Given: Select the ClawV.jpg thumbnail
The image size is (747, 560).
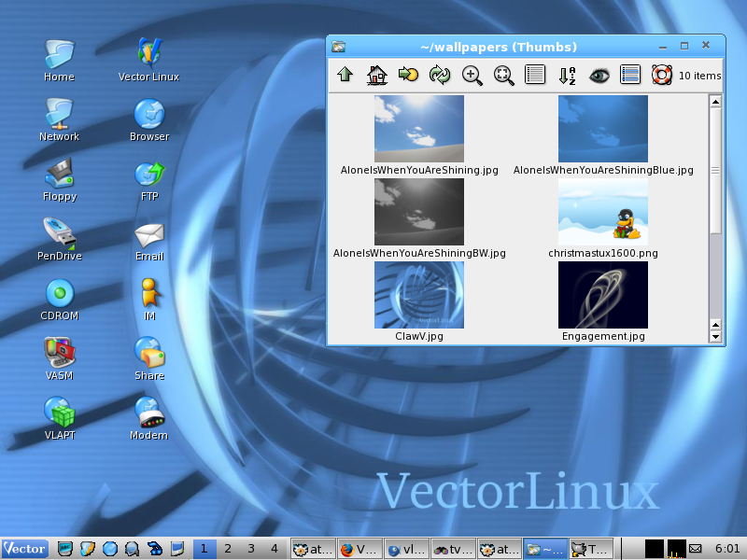Looking at the screenshot, I should (418, 295).
